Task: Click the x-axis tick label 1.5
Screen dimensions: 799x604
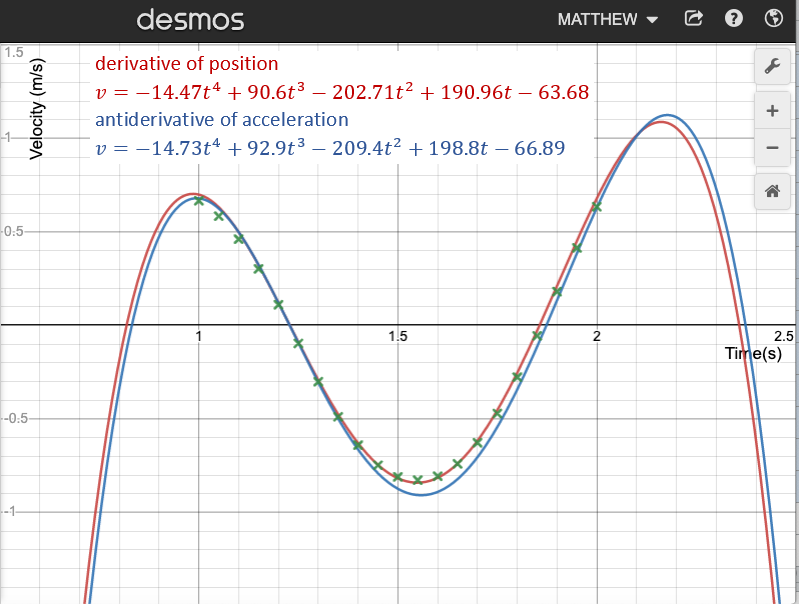Action: pyautogui.click(x=398, y=336)
